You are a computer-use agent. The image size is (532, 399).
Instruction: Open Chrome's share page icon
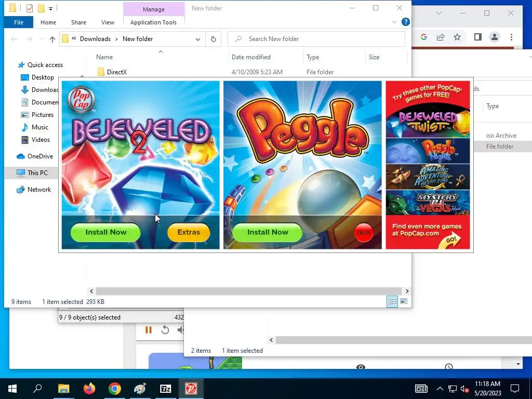pyautogui.click(x=441, y=37)
